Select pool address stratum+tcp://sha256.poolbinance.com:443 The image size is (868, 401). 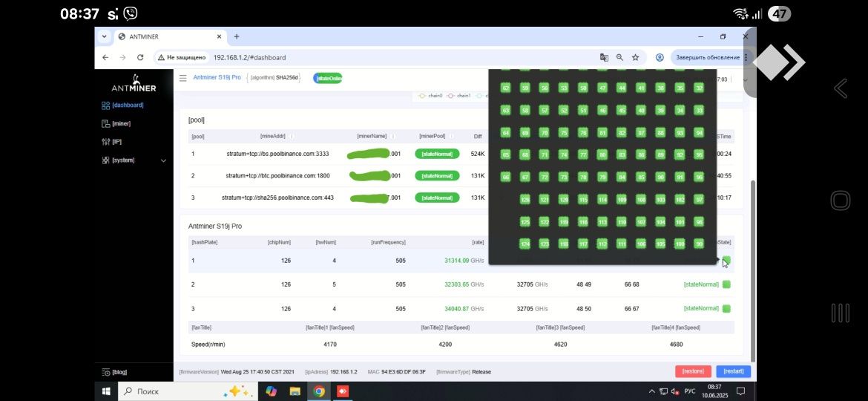point(278,198)
